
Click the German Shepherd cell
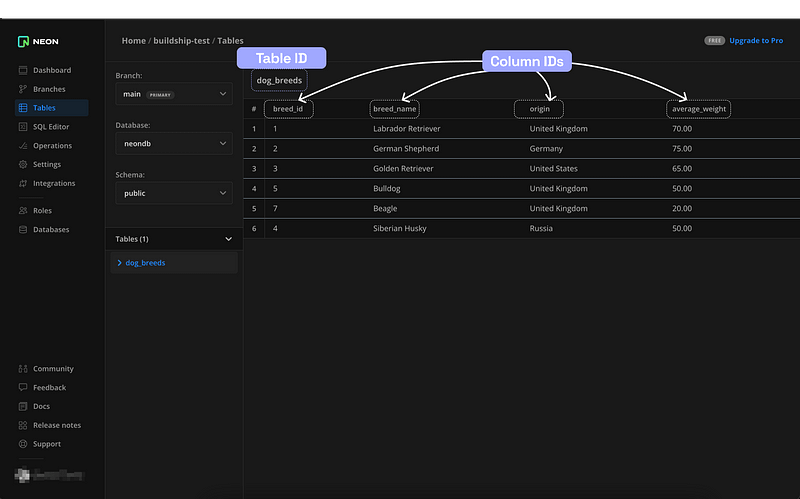(x=406, y=148)
